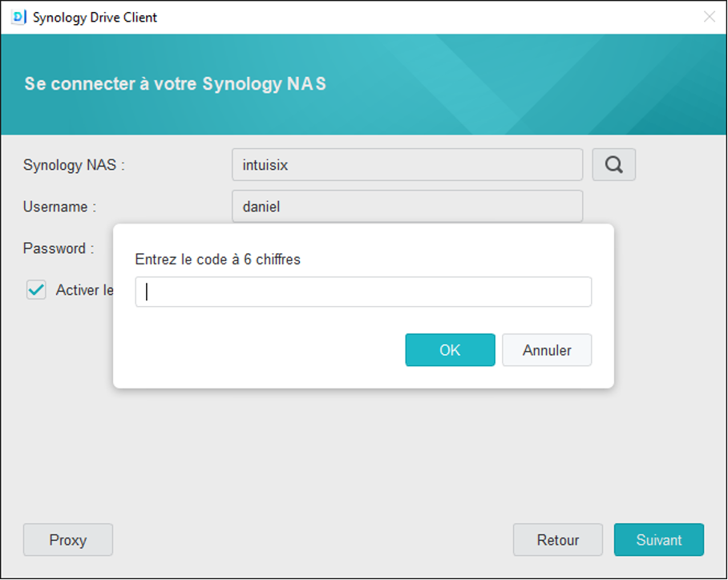Viewport: 728px width, 580px height.
Task: Click the 'Se connecter à votre Synology NAS' heading
Action: (x=175, y=84)
